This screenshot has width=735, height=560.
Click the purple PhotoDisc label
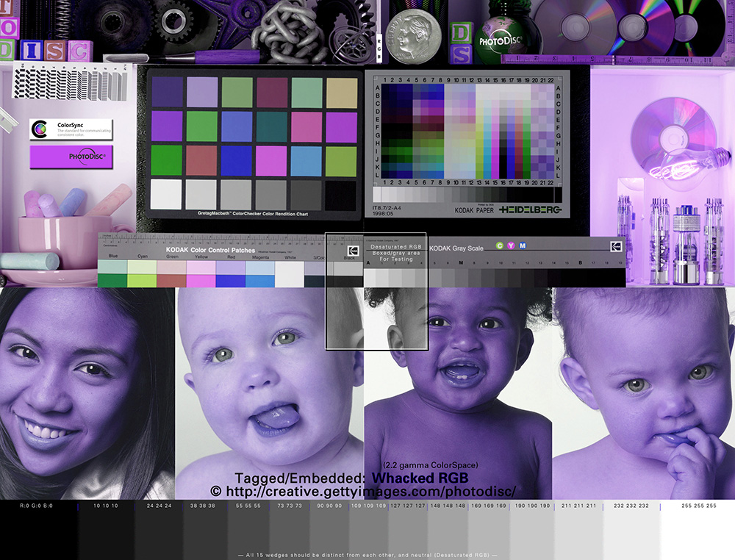pos(71,157)
